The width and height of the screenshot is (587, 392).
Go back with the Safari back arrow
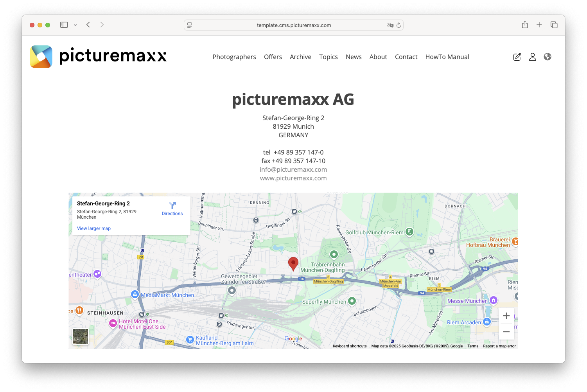coord(88,25)
